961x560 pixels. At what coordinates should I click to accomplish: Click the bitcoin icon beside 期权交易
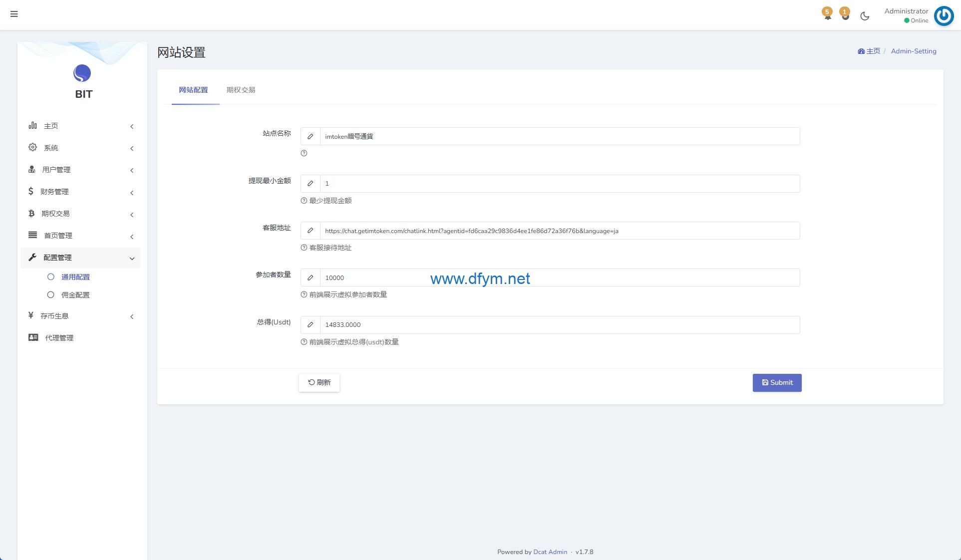pyautogui.click(x=31, y=213)
